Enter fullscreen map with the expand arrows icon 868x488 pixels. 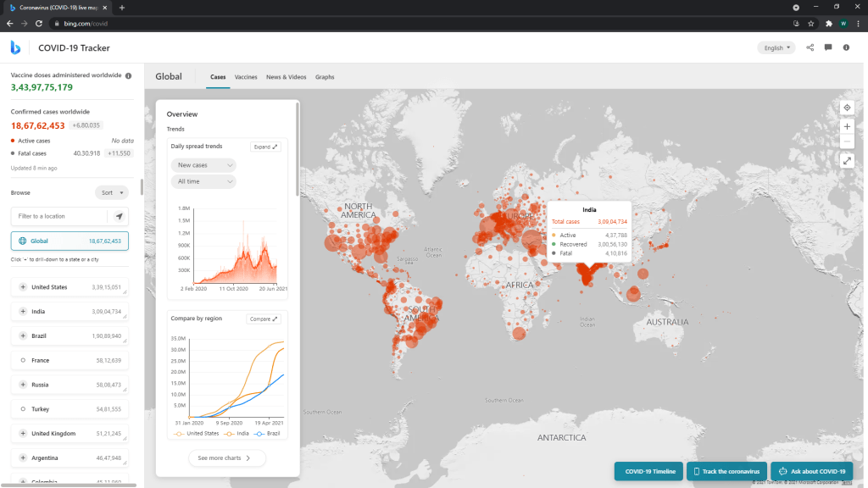tap(847, 160)
